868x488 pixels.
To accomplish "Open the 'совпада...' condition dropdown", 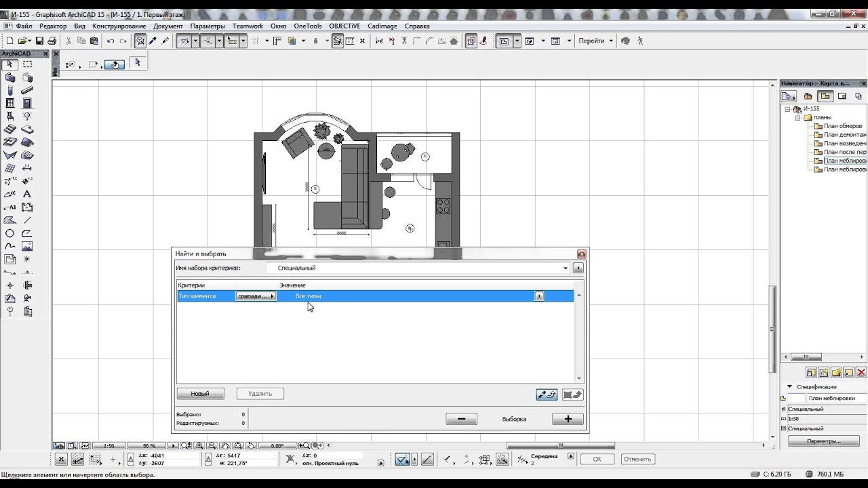I will pos(256,296).
